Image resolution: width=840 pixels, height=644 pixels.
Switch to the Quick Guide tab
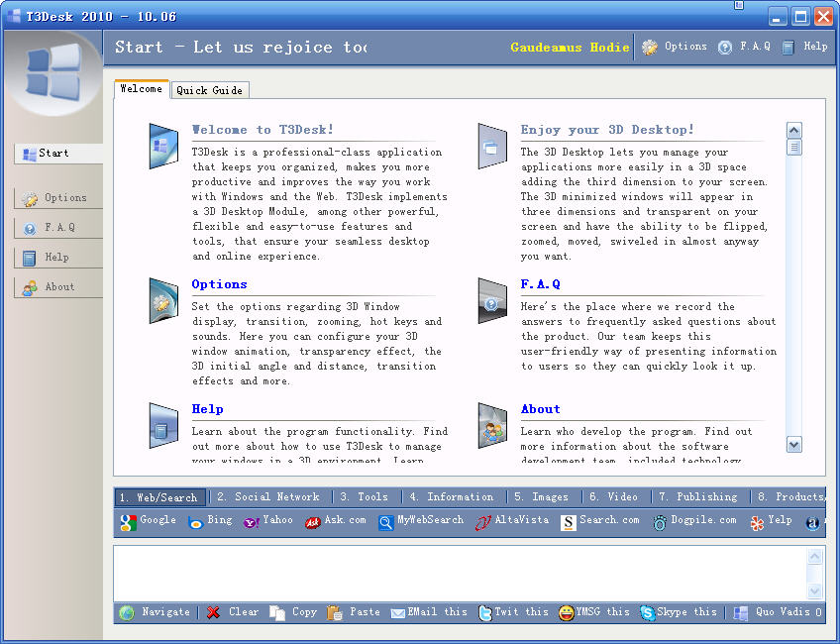(209, 90)
